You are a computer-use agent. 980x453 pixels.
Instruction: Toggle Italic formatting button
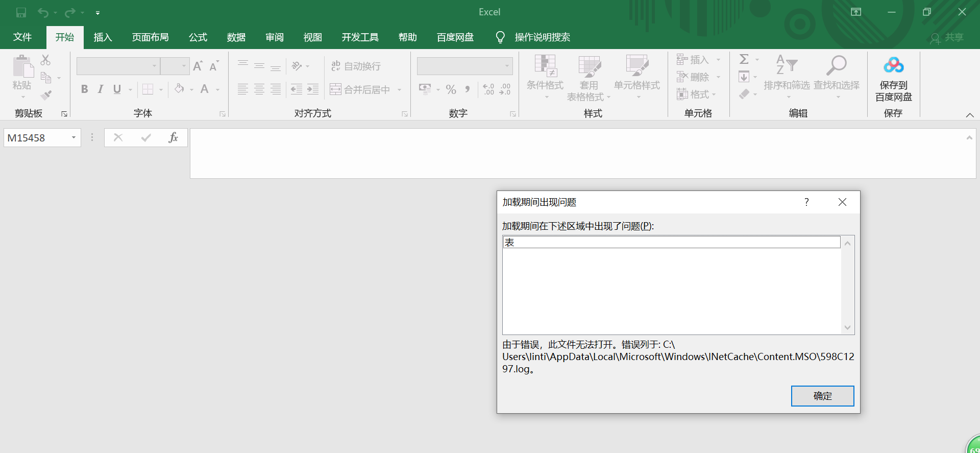point(101,89)
